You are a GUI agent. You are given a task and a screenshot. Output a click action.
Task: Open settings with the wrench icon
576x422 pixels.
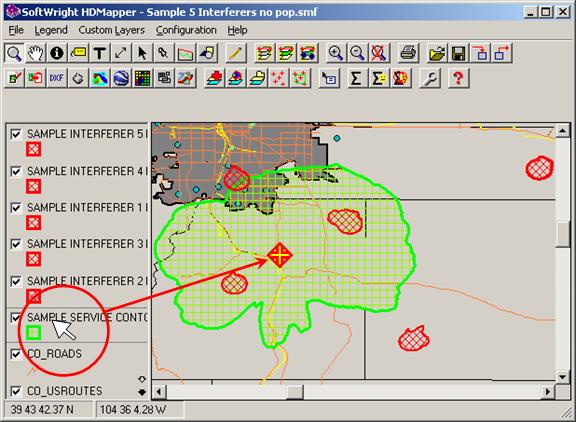(x=430, y=78)
